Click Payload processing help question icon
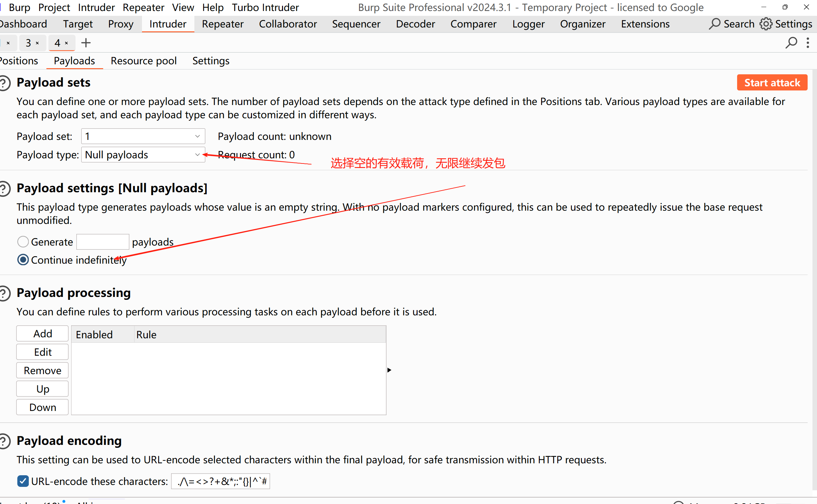Image resolution: width=817 pixels, height=504 pixels. click(4, 293)
